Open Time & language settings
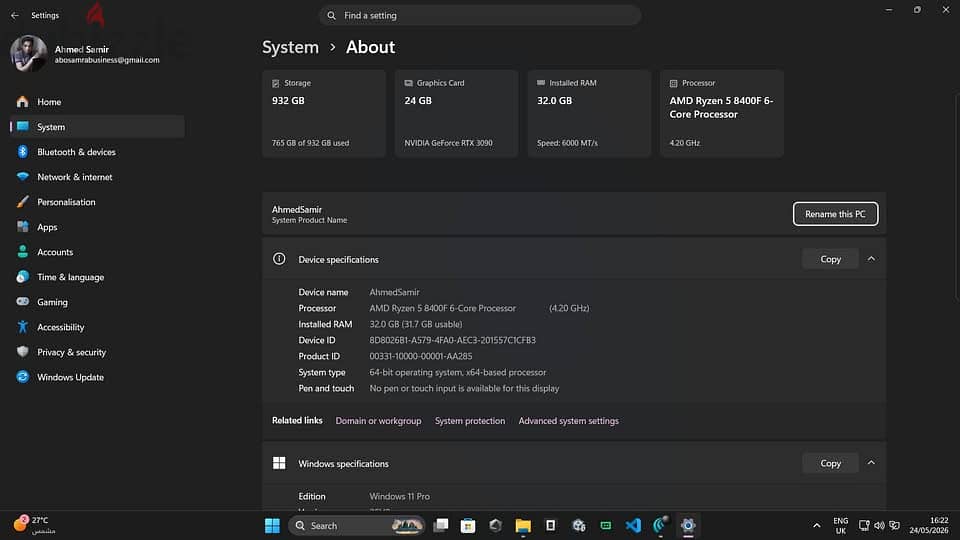The width and height of the screenshot is (960, 540). 97,277
